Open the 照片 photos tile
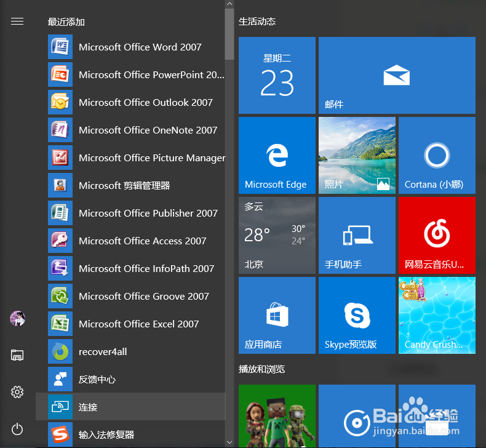Screen dimensions: 486x448 357,155
